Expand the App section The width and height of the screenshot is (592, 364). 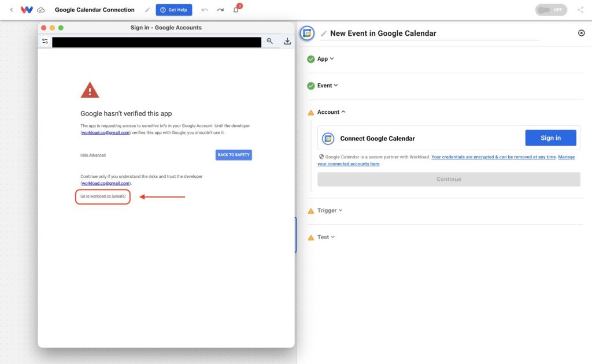coord(325,59)
